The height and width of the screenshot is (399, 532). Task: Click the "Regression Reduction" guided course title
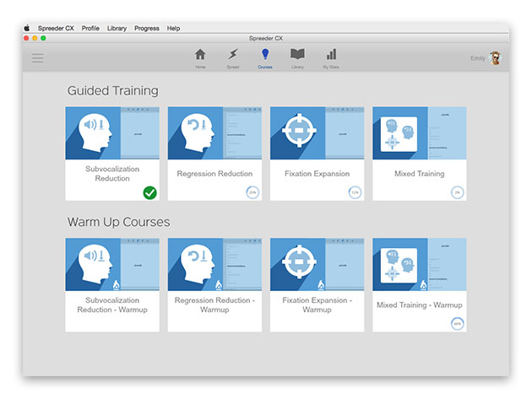pos(214,174)
